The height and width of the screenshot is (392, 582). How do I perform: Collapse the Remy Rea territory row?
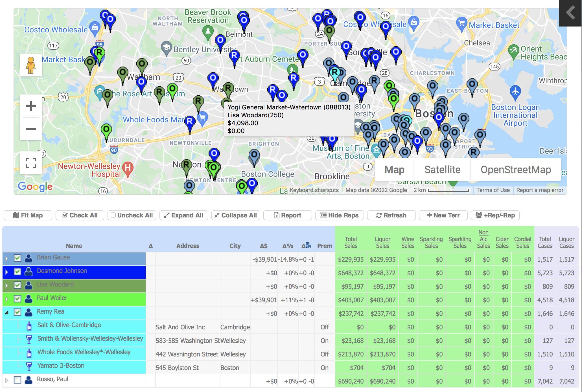[7, 312]
